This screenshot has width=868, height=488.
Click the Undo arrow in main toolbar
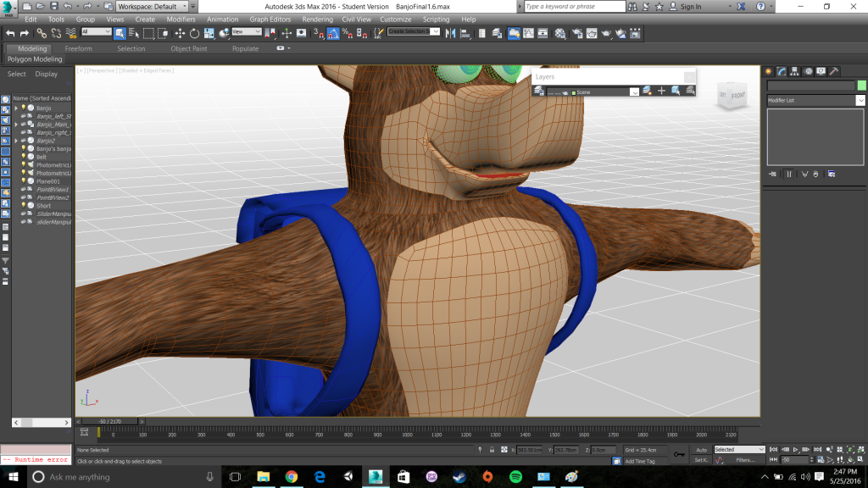point(10,34)
